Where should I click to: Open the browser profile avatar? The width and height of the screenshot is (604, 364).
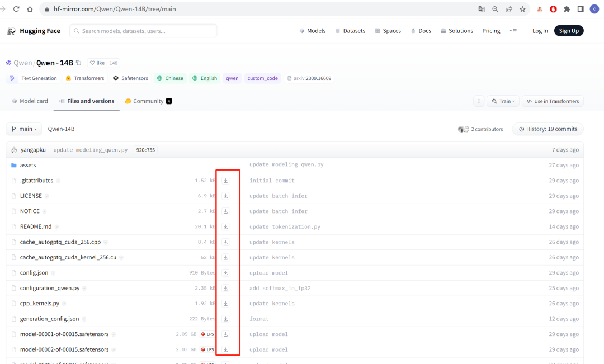tap(594, 9)
